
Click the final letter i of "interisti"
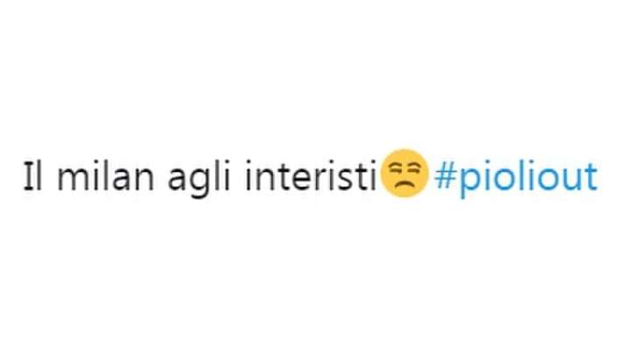click(372, 177)
